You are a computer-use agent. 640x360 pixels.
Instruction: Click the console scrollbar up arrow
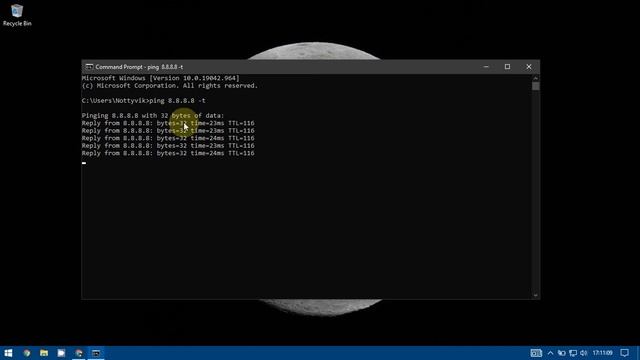(536, 78)
